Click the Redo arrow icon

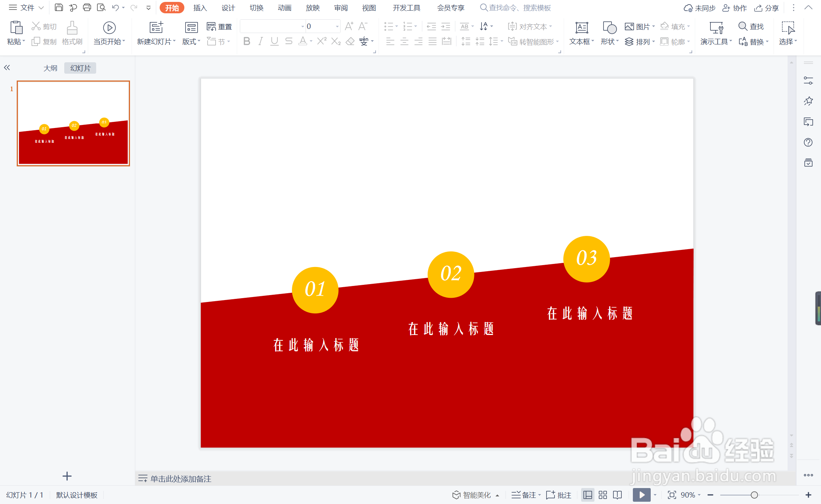(x=134, y=8)
